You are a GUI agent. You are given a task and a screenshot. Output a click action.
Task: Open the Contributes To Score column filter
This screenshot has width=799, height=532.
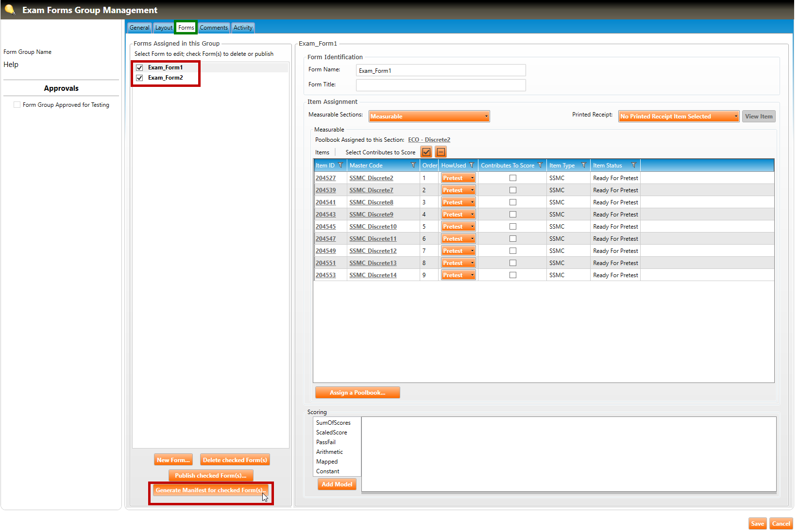pyautogui.click(x=540, y=166)
